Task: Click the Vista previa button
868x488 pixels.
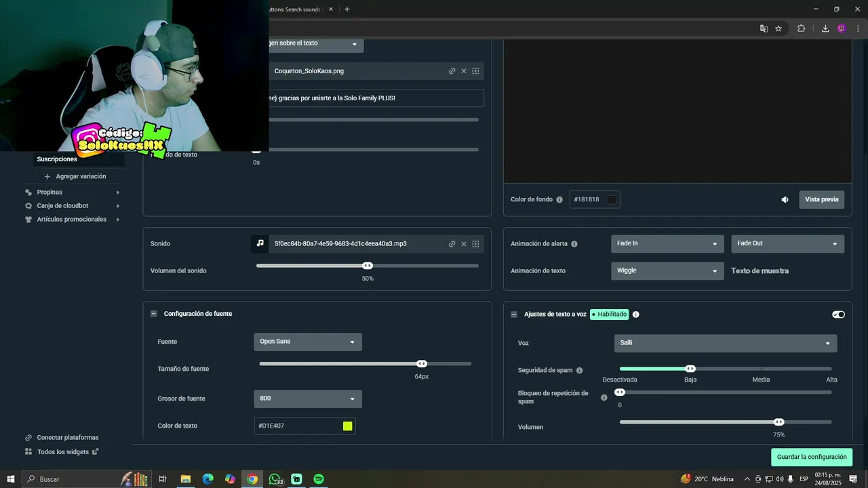Action: tap(822, 200)
